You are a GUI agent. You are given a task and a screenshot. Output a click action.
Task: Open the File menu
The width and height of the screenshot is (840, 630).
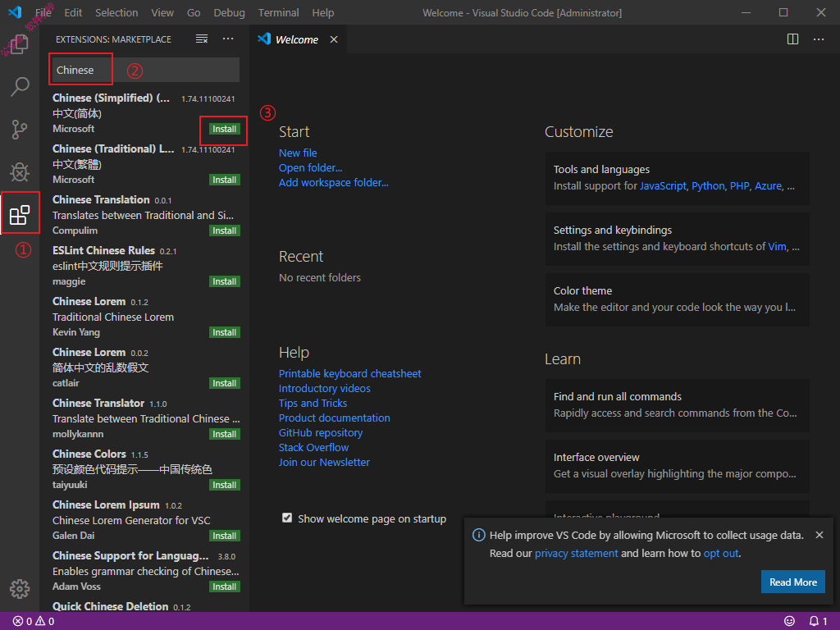click(43, 12)
